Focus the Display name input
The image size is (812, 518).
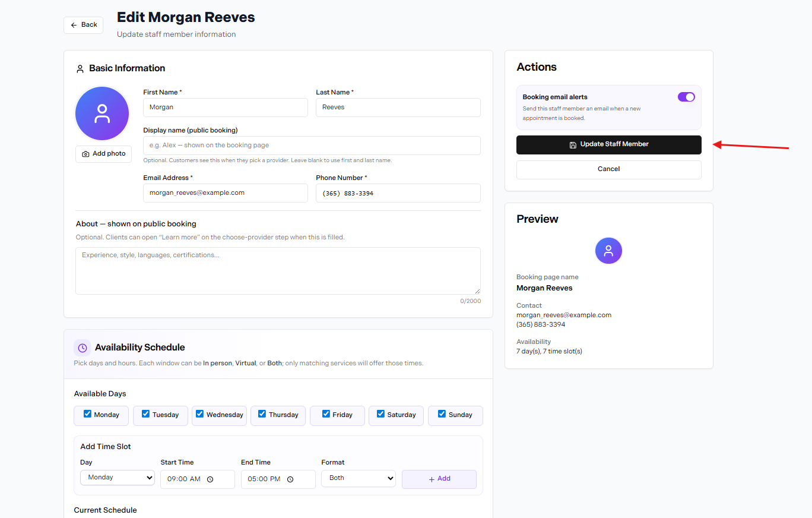[x=312, y=146]
